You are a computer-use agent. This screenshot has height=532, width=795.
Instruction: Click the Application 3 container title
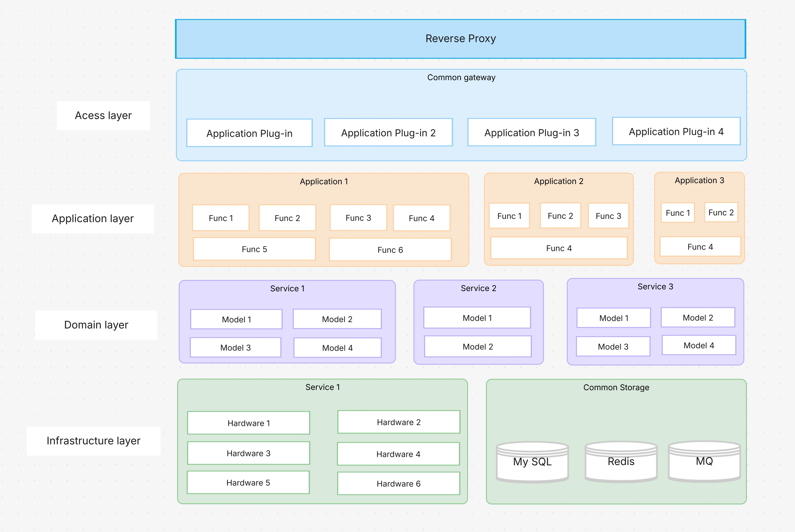point(699,181)
